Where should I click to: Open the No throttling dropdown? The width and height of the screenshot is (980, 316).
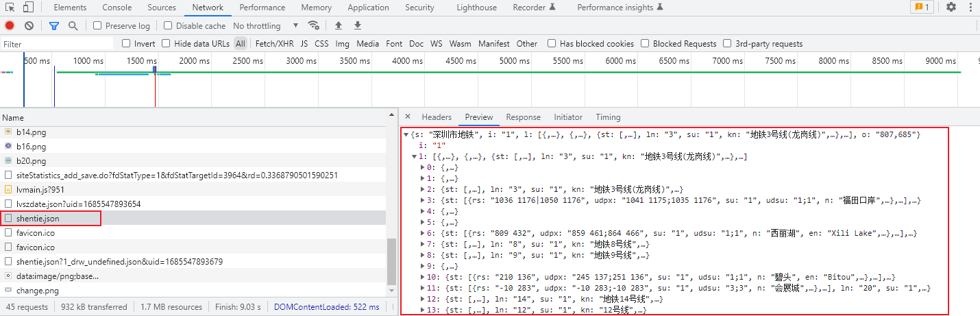pos(266,26)
